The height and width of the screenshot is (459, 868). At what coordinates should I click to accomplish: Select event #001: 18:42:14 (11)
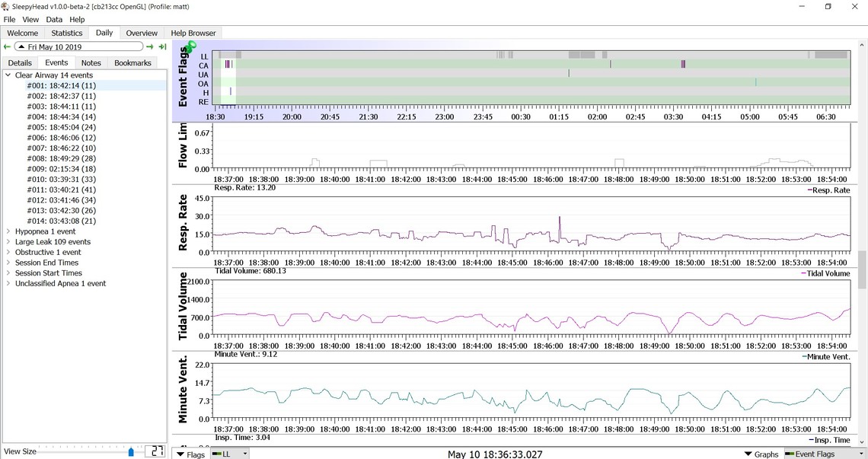click(62, 86)
